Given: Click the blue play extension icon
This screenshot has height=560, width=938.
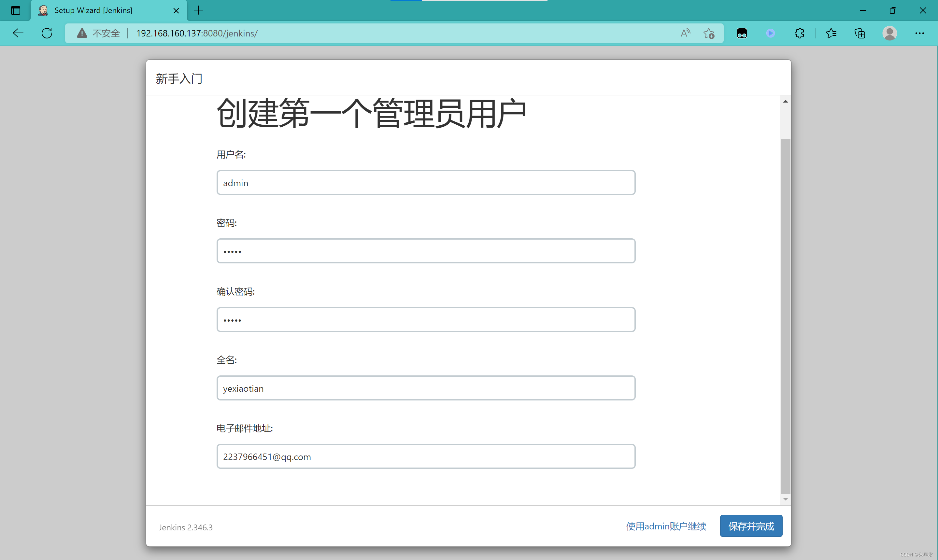Looking at the screenshot, I should [x=770, y=33].
